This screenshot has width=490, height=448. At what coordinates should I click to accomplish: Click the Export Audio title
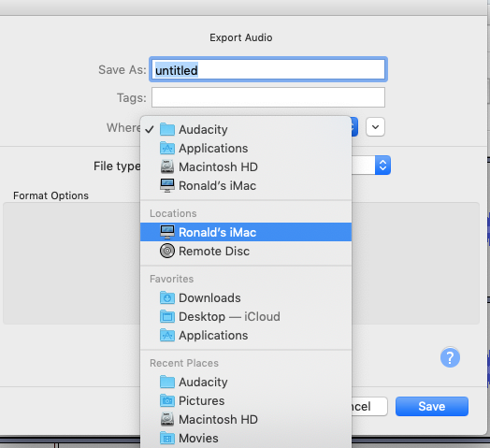click(241, 37)
